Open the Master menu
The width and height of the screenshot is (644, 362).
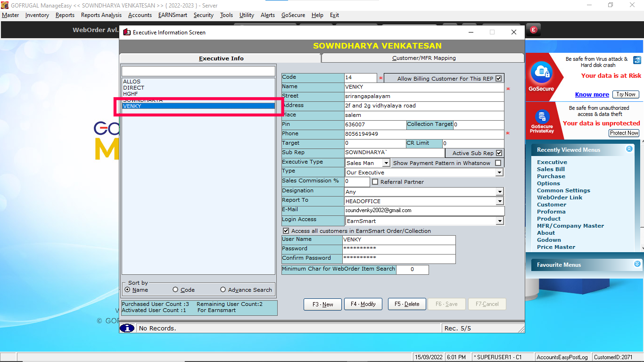click(x=10, y=15)
